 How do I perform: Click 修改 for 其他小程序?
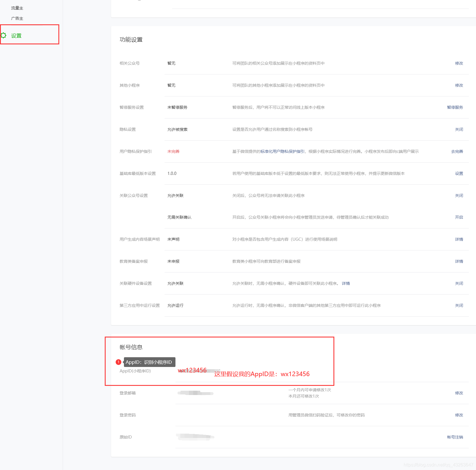[x=459, y=85]
